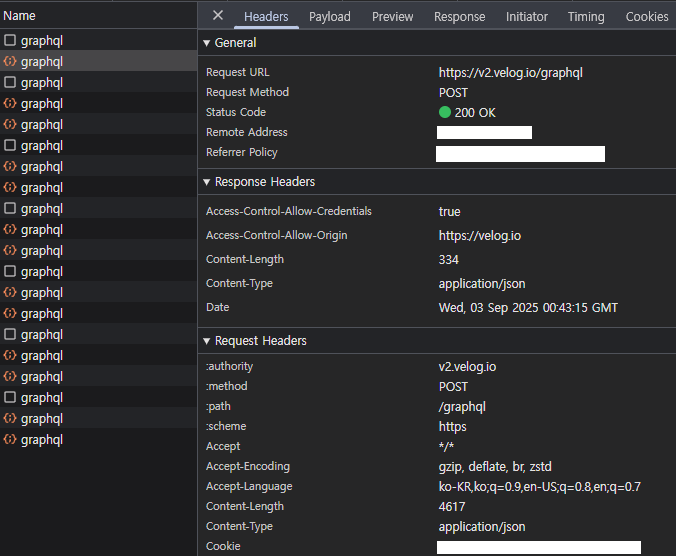The height and width of the screenshot is (556, 676).
Task: Click the Access-Control-Allow-Credentials header name
Action: [x=288, y=211]
